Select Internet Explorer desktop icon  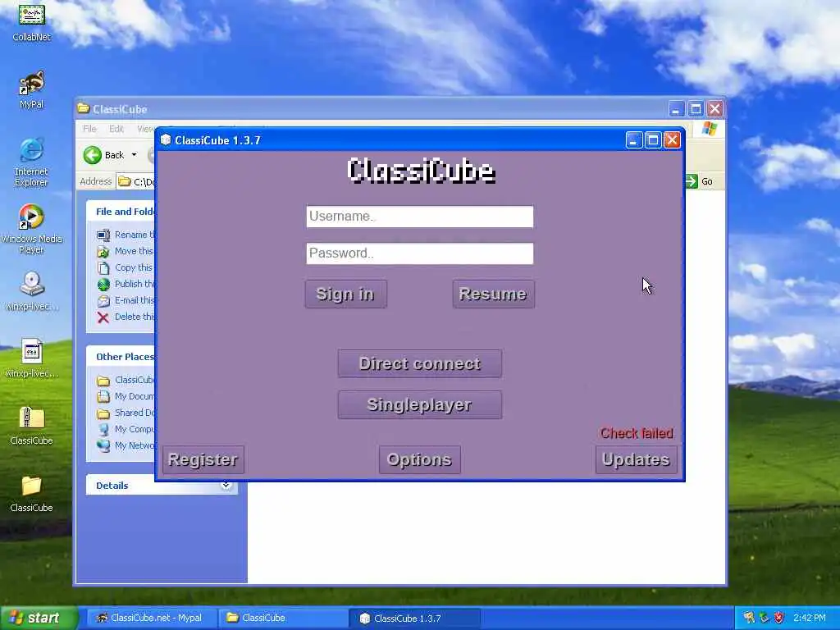[x=32, y=162]
